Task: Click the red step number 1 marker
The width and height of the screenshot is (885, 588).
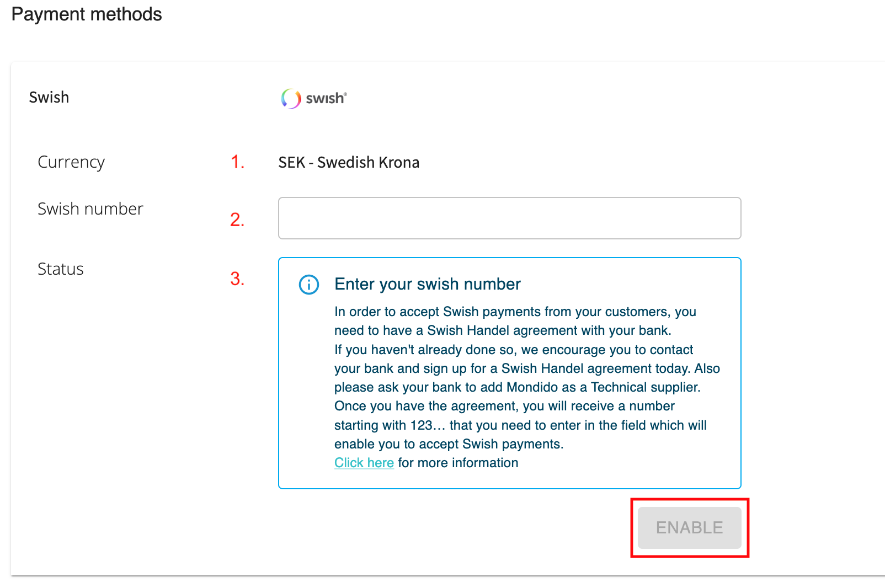Action: (x=237, y=162)
